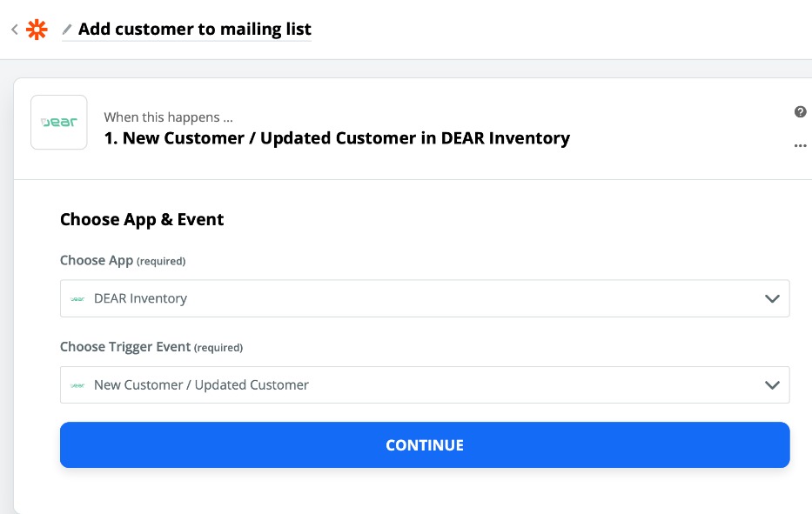Click the step 1 trigger heading text
The image size is (812, 514).
(337, 137)
